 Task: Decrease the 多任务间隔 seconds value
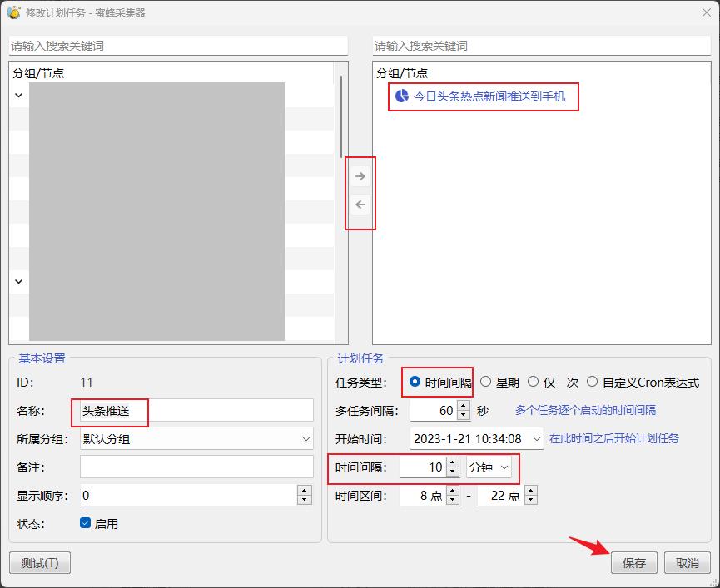tap(464, 415)
